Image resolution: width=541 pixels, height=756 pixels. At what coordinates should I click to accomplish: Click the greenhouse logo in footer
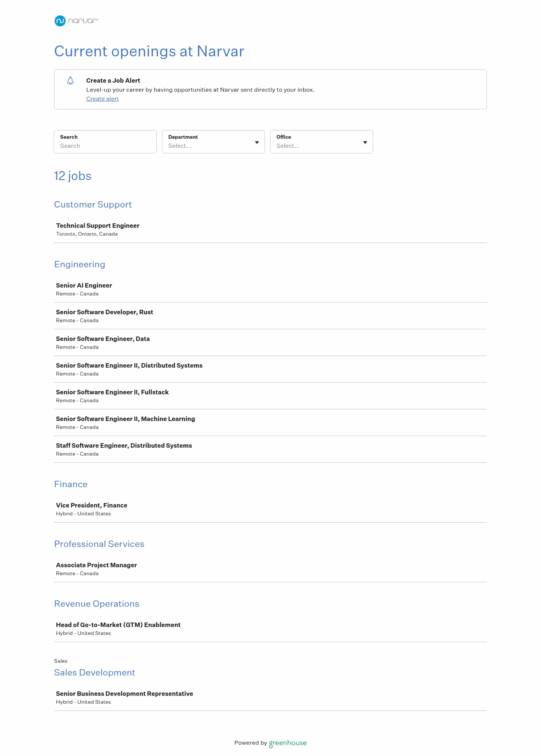(x=288, y=743)
